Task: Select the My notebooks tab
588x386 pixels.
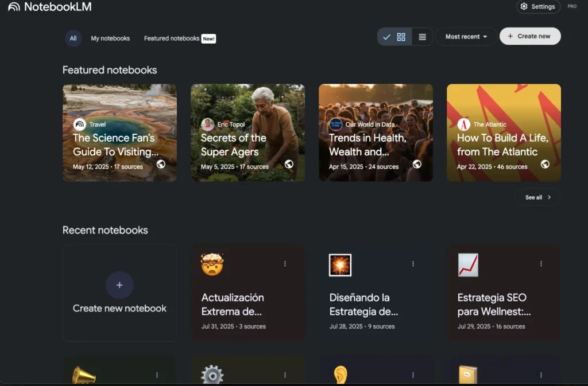Action: [110, 38]
